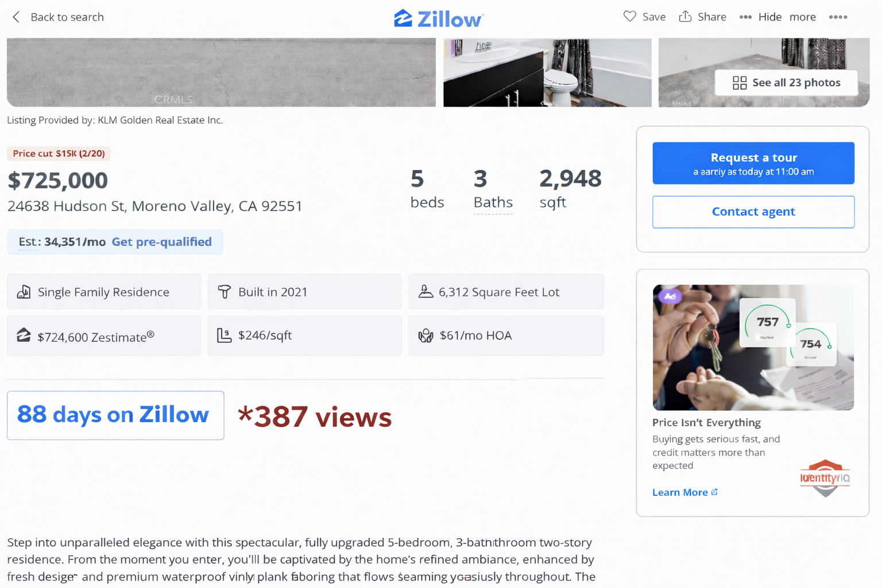Click the heart Save icon
The width and height of the screenshot is (882, 588).
point(630,17)
